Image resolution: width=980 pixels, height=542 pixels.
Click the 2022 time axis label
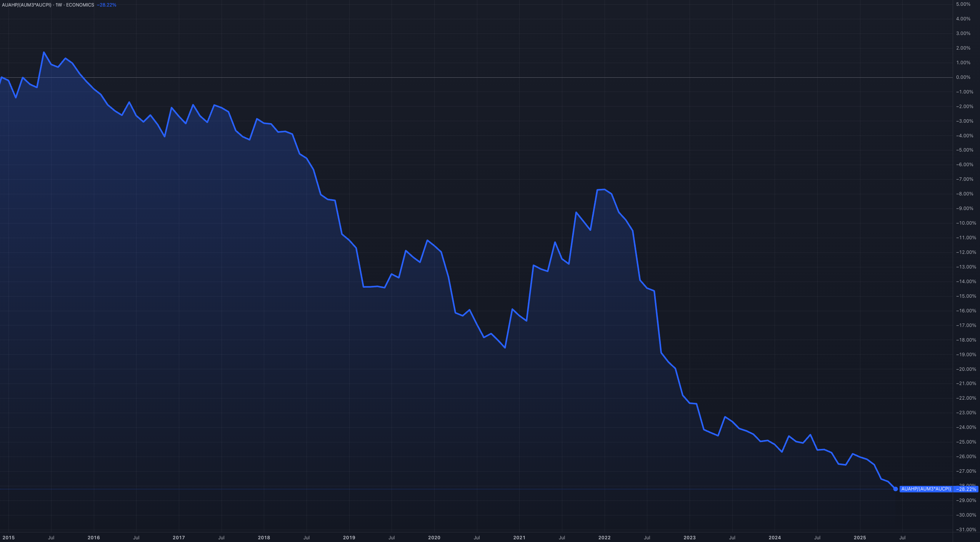point(604,538)
